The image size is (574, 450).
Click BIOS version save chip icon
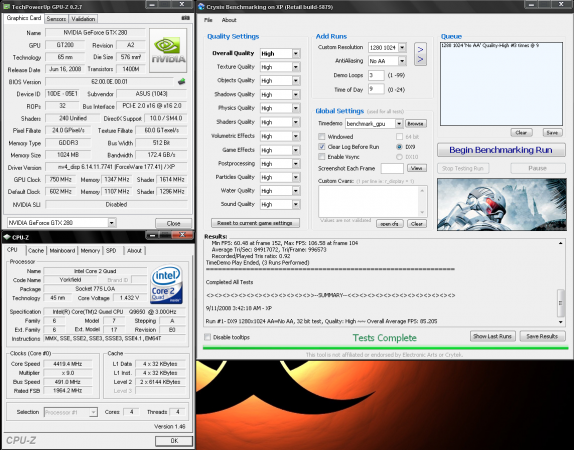pos(181,82)
